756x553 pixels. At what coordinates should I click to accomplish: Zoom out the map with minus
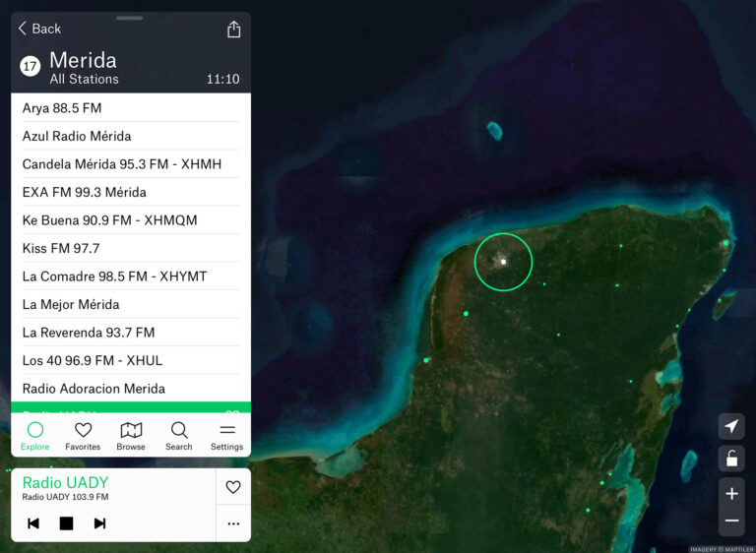731,521
